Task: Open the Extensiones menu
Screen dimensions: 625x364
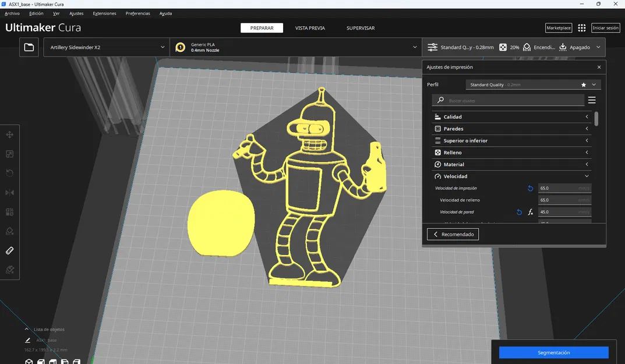Action: pyautogui.click(x=104, y=13)
